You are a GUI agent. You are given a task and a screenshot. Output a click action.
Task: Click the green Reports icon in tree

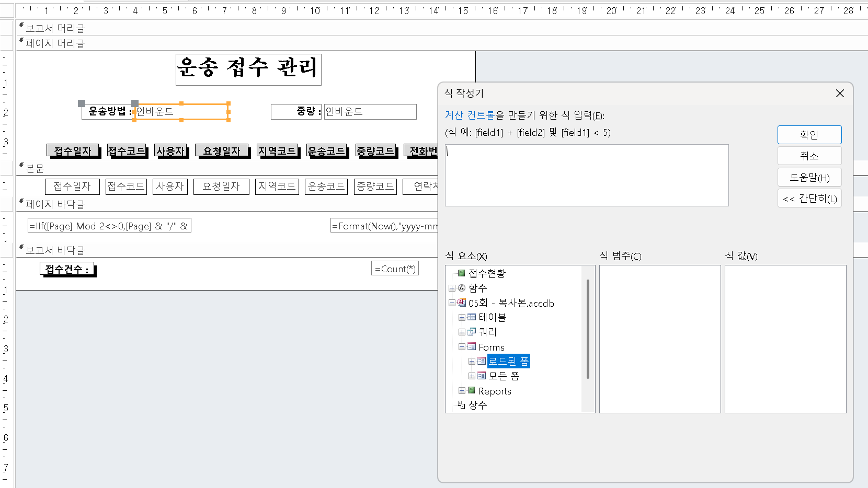(x=472, y=391)
